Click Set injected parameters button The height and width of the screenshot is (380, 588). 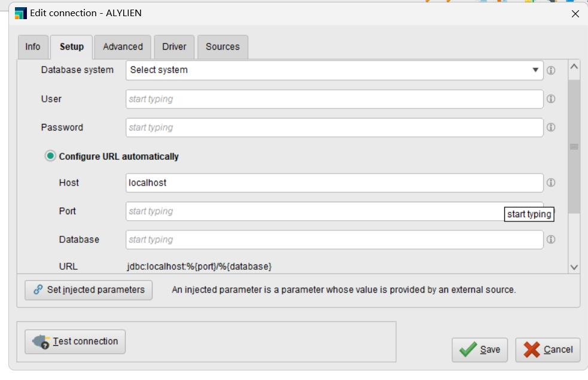click(89, 290)
